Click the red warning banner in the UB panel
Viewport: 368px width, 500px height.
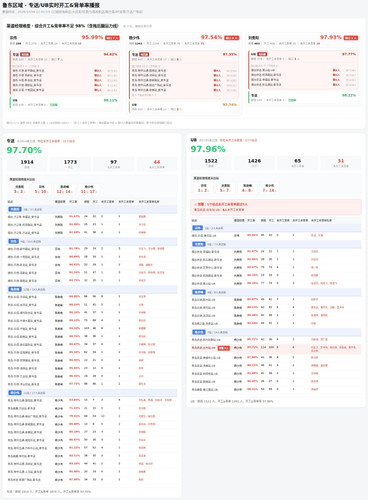click(276, 207)
